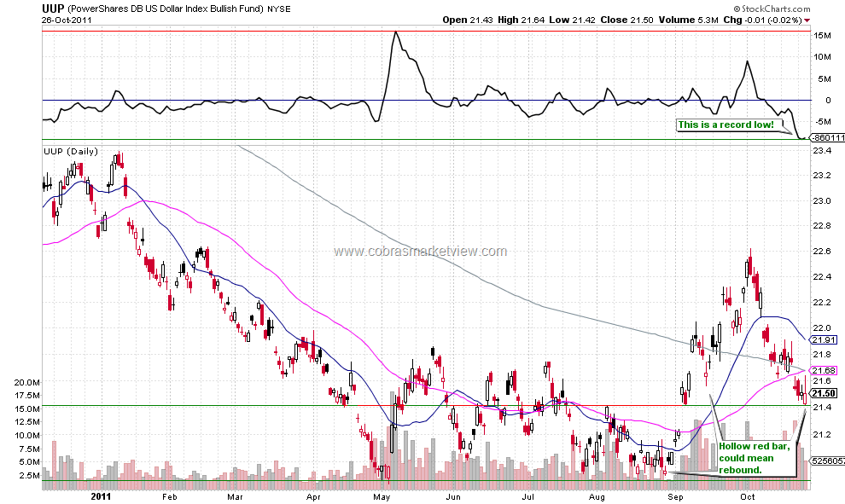Click the 2.5M volume axis label

pyautogui.click(x=30, y=476)
